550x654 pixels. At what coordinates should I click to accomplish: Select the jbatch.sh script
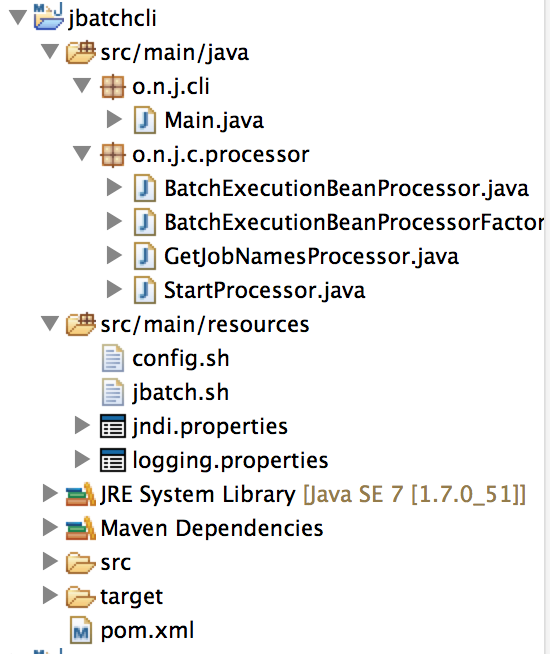(x=181, y=392)
